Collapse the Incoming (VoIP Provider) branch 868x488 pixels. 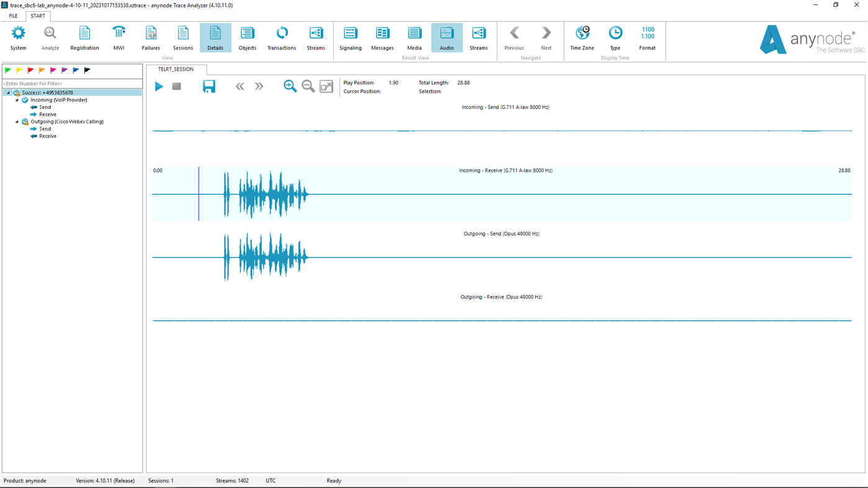click(16, 99)
